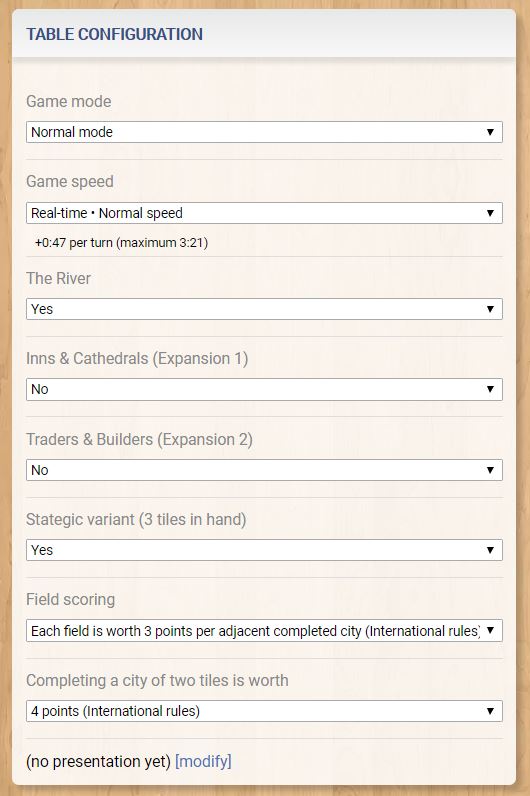Click the +0:47 per turn text
This screenshot has width=530, height=796.
point(121,243)
